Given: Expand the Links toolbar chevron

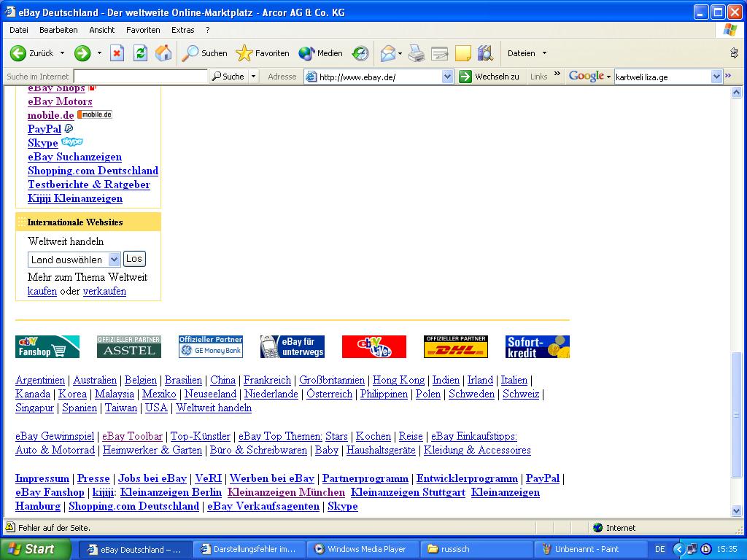Looking at the screenshot, I should tap(557, 74).
